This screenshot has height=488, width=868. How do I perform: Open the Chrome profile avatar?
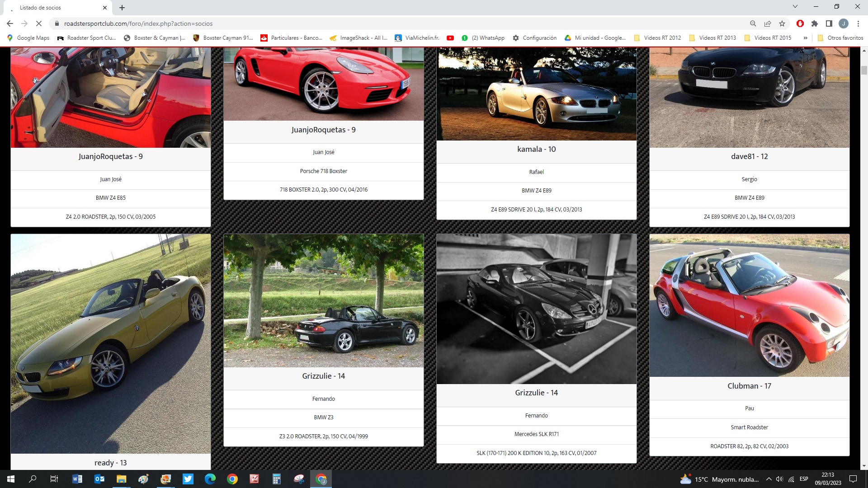tap(844, 23)
